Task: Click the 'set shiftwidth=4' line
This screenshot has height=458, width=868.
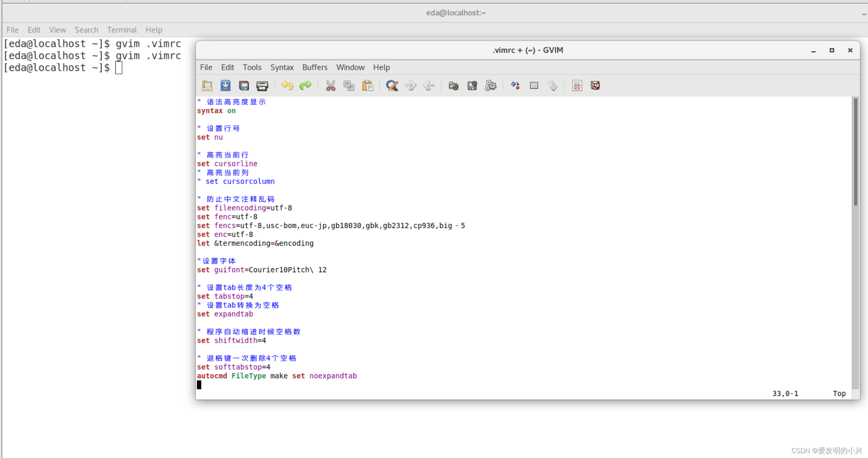Action: click(231, 341)
